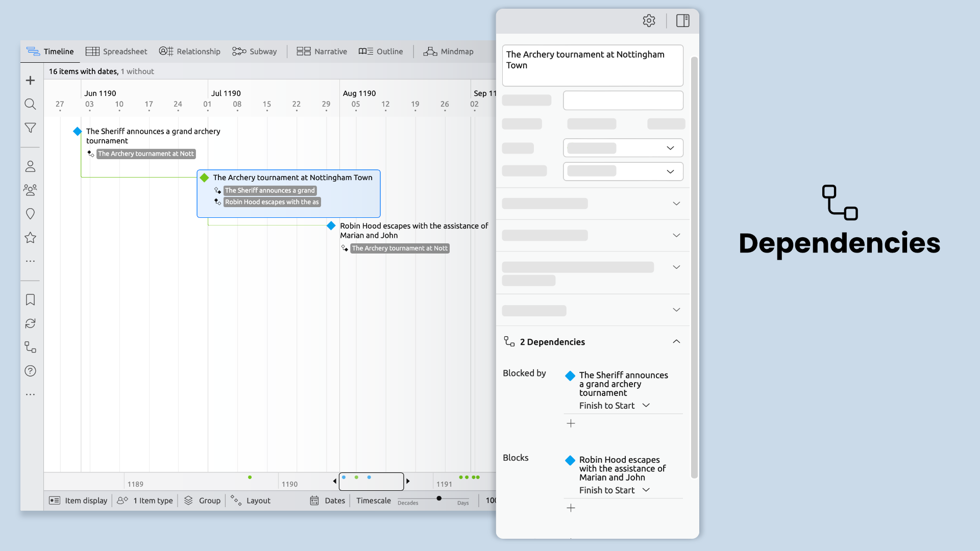Open the single person character icon

(31, 166)
